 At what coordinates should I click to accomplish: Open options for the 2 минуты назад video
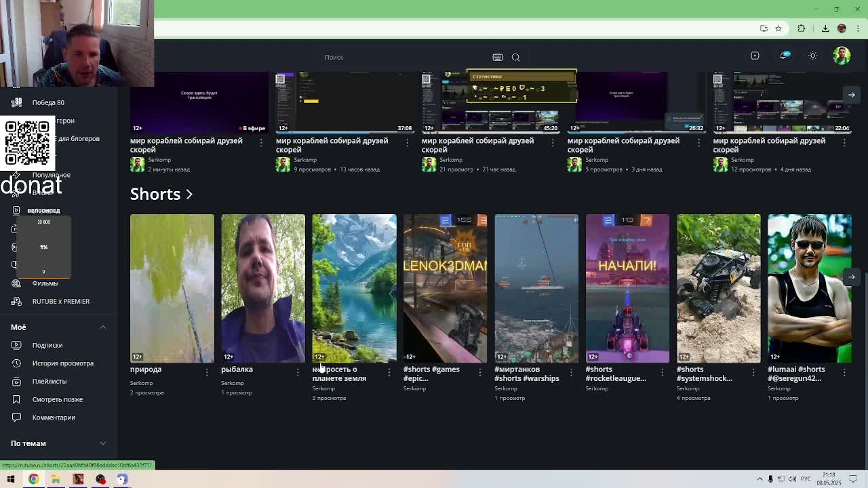pyautogui.click(x=261, y=142)
